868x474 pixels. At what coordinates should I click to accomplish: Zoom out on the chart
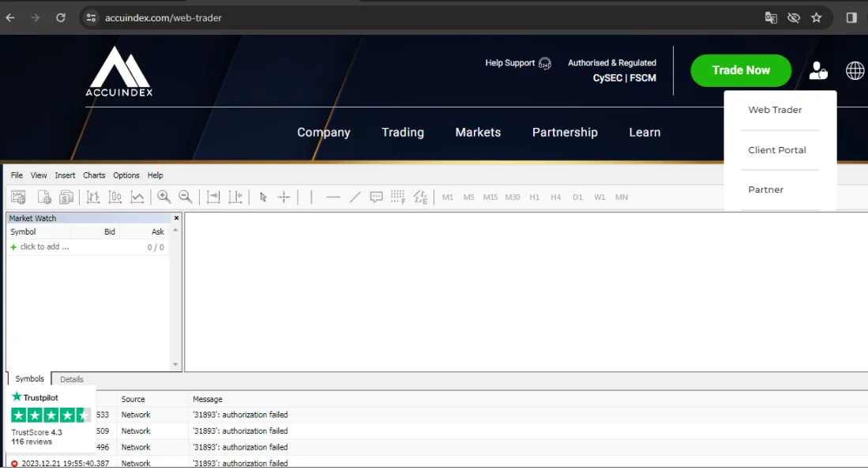(186, 197)
